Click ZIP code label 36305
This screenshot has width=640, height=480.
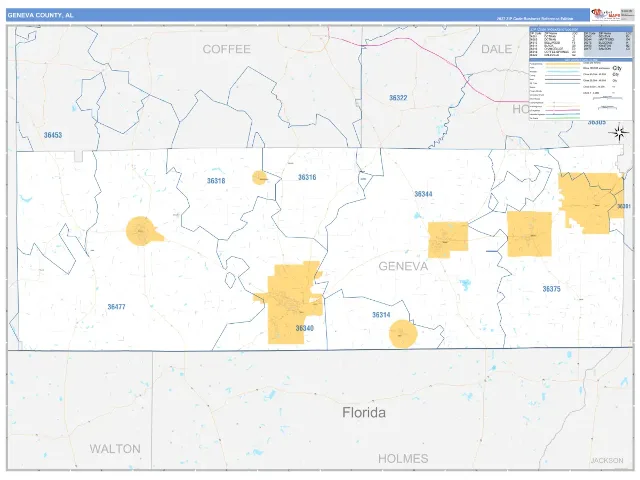(596, 122)
